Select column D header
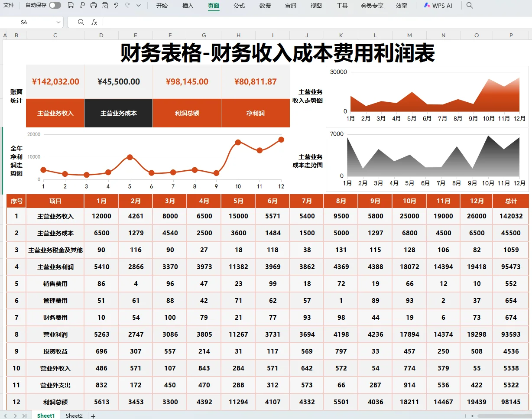This screenshot has height=419, width=532. click(101, 35)
